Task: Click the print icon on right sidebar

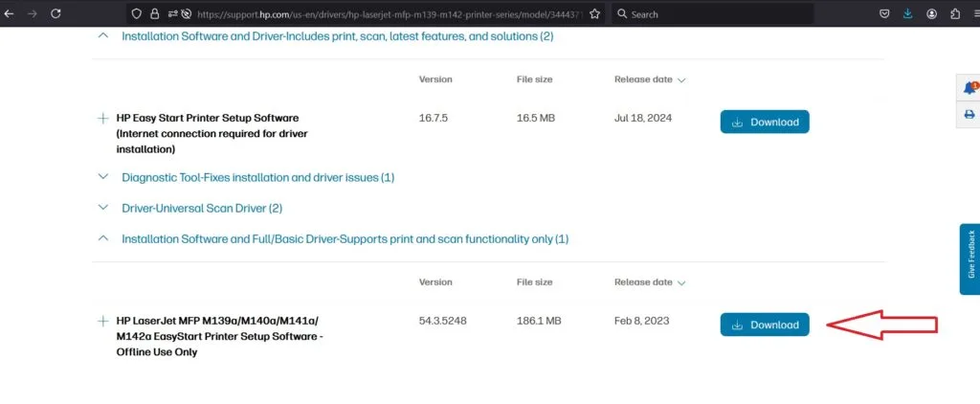Action: click(969, 114)
